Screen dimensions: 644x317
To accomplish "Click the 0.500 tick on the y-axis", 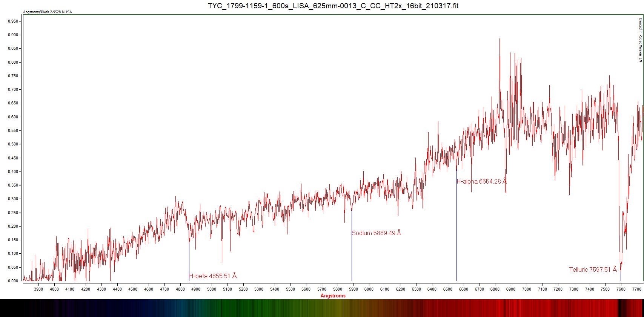I will click(13, 144).
